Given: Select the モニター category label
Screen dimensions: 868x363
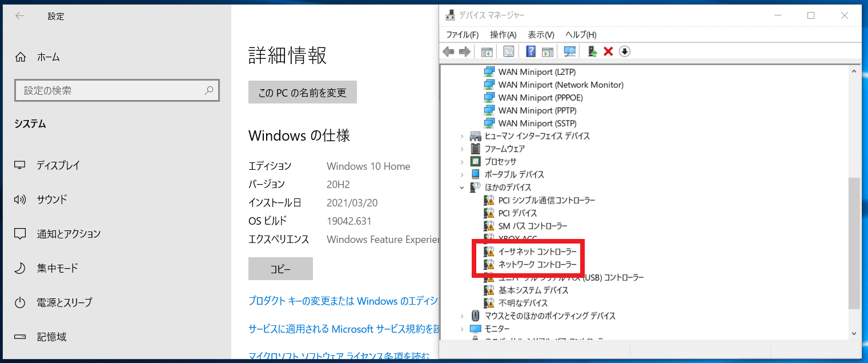Looking at the screenshot, I should 497,329.
